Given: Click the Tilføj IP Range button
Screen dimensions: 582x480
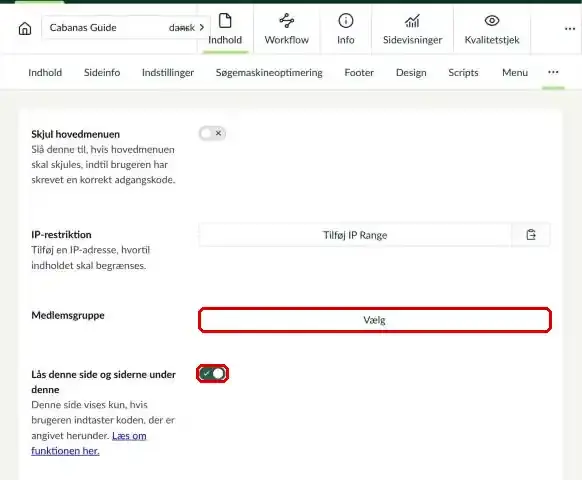Looking at the screenshot, I should [355, 235].
